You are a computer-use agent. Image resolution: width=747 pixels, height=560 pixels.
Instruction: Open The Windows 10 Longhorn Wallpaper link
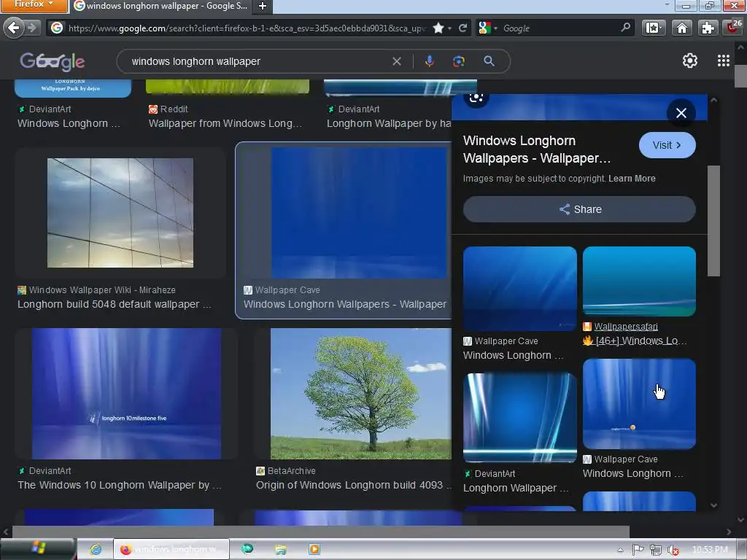coord(120,485)
